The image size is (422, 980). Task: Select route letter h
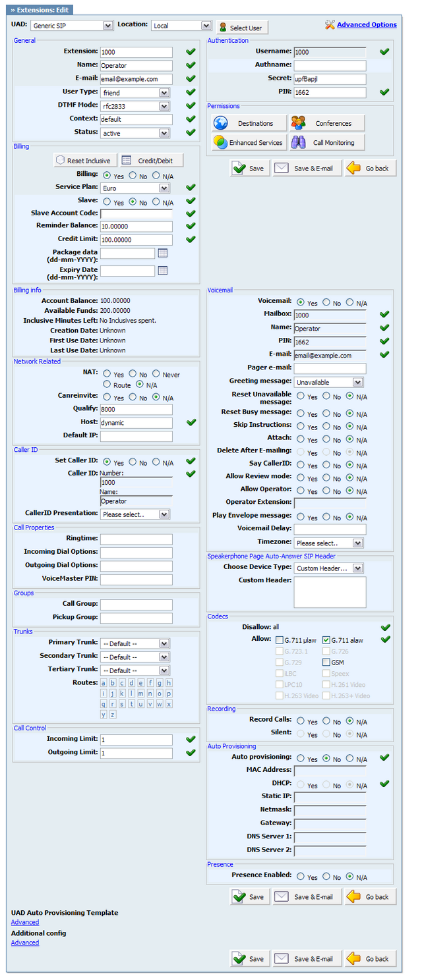(x=169, y=683)
